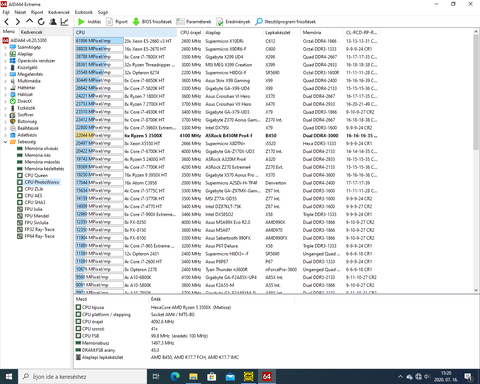Open the Riport menu in menu bar
This screenshot has height=384, width=480.
point(37,12)
